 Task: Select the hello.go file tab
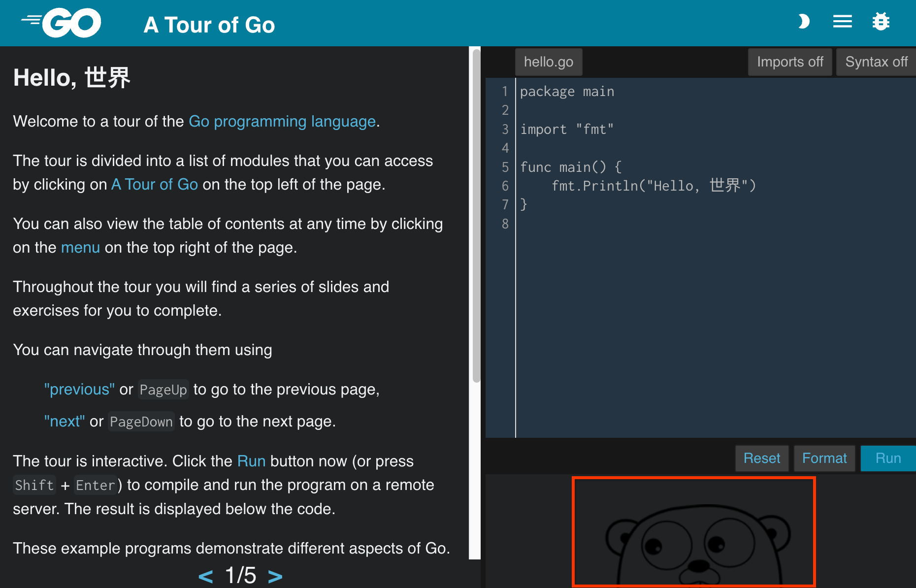tap(548, 62)
